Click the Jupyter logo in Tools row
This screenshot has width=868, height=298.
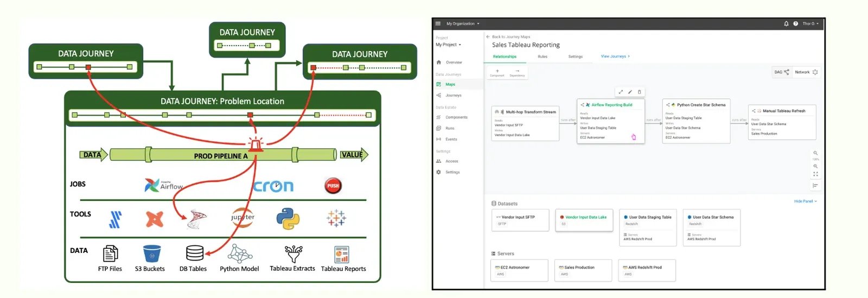click(242, 218)
